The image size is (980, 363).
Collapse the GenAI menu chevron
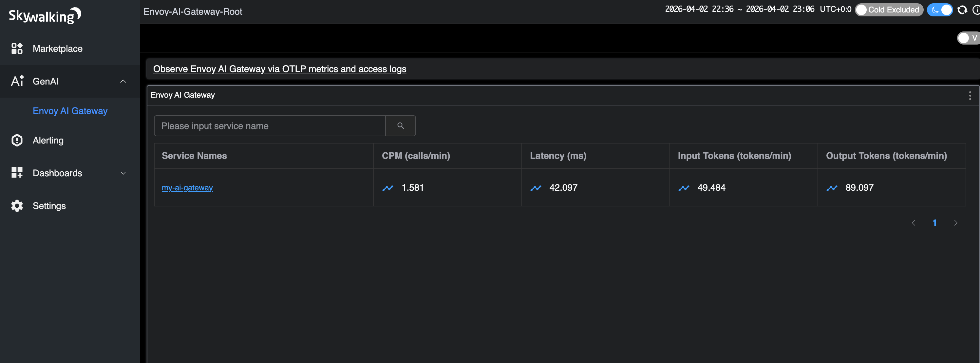coord(123,81)
